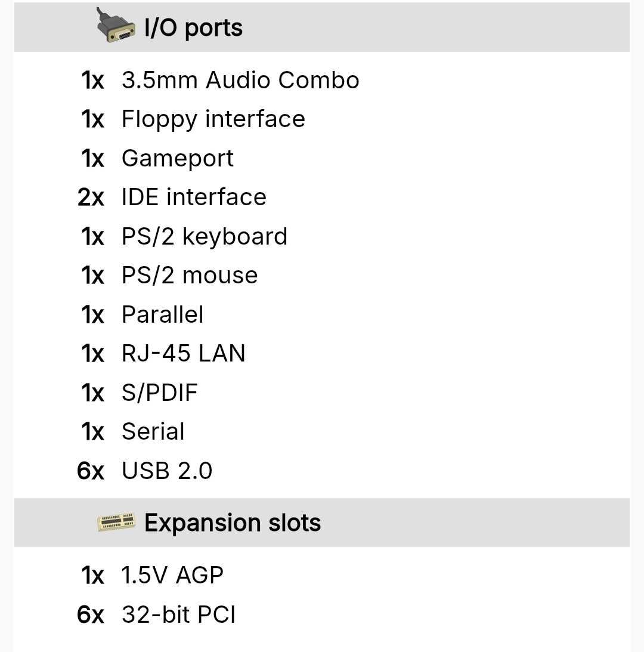Click the S/PDIF entry
The image size is (644, 652).
pos(160,393)
